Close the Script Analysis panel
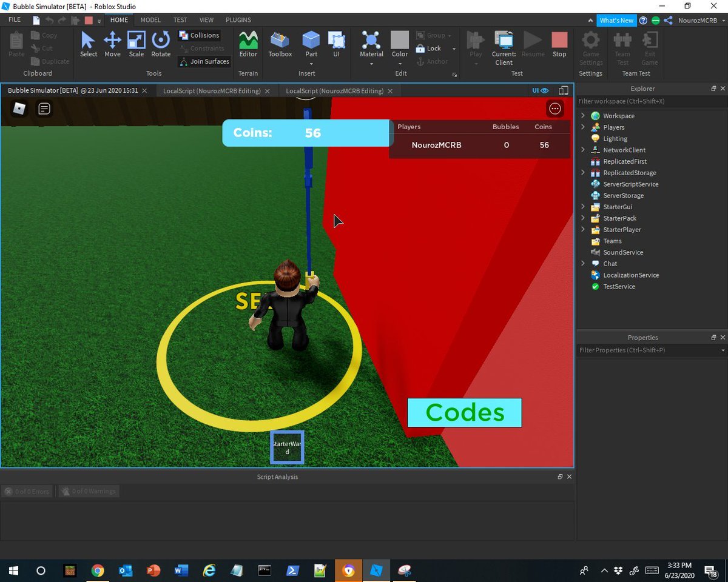The width and height of the screenshot is (728, 582). tap(569, 477)
